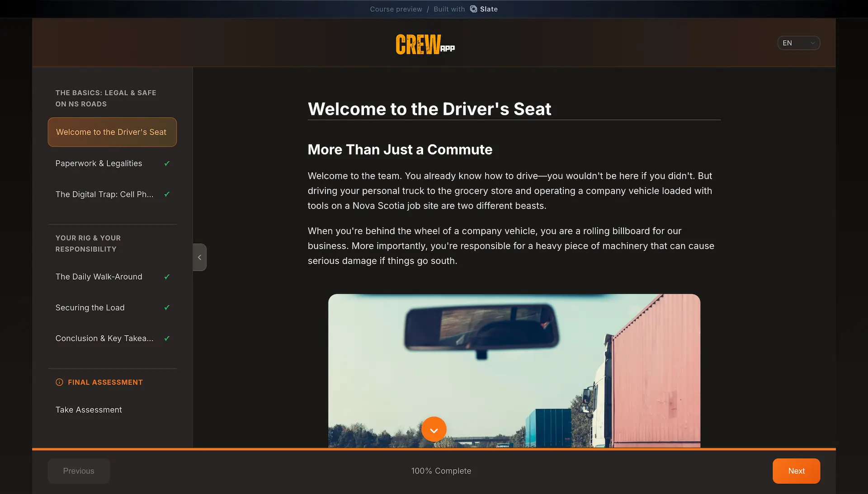Click the sidebar collapse chevron icon
Image resolution: width=868 pixels, height=494 pixels.
199,257
